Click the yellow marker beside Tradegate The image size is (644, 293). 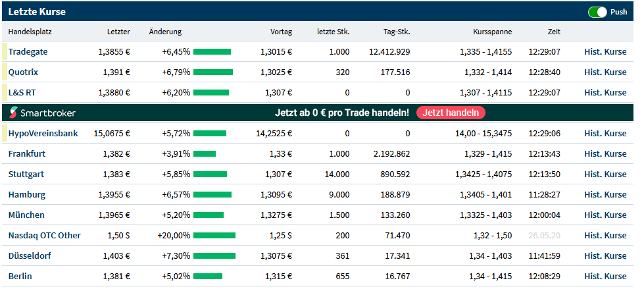(5, 51)
